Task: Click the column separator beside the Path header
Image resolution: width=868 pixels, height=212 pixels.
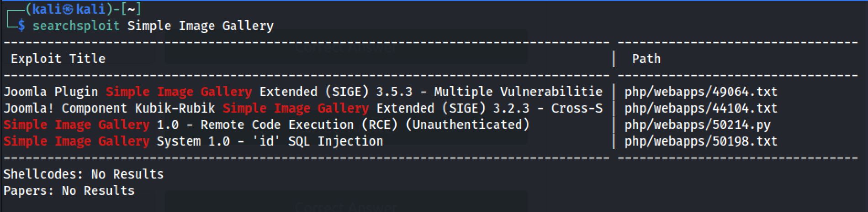Action: (x=614, y=59)
